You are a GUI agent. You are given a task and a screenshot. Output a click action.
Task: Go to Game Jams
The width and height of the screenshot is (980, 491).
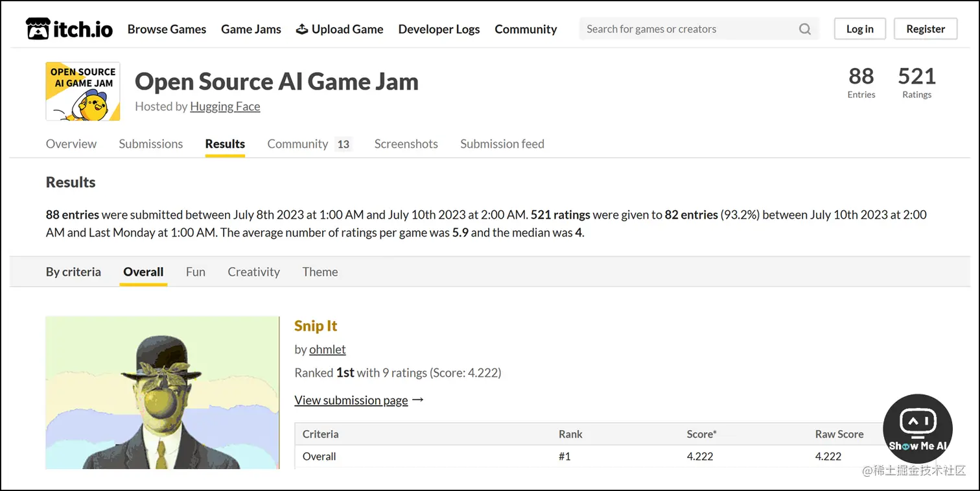click(x=251, y=29)
